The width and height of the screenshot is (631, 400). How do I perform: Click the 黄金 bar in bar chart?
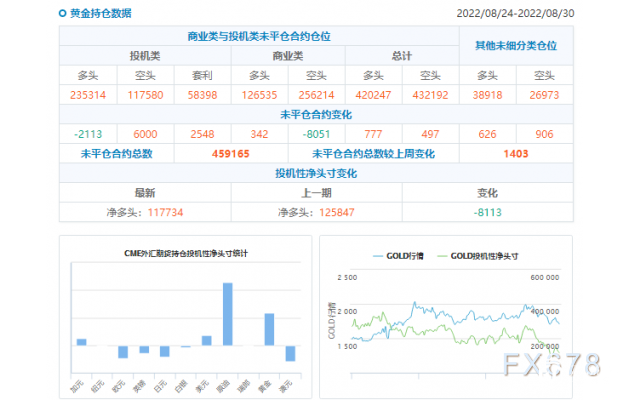coord(269,329)
